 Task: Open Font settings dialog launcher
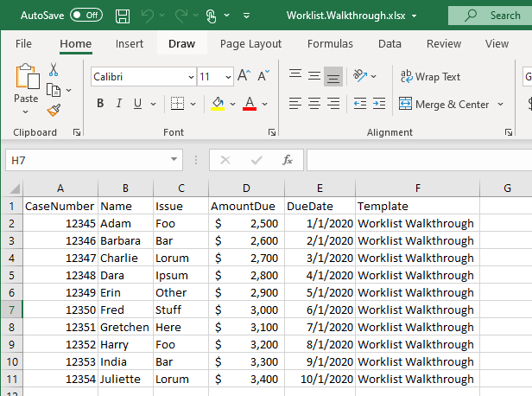[272, 132]
